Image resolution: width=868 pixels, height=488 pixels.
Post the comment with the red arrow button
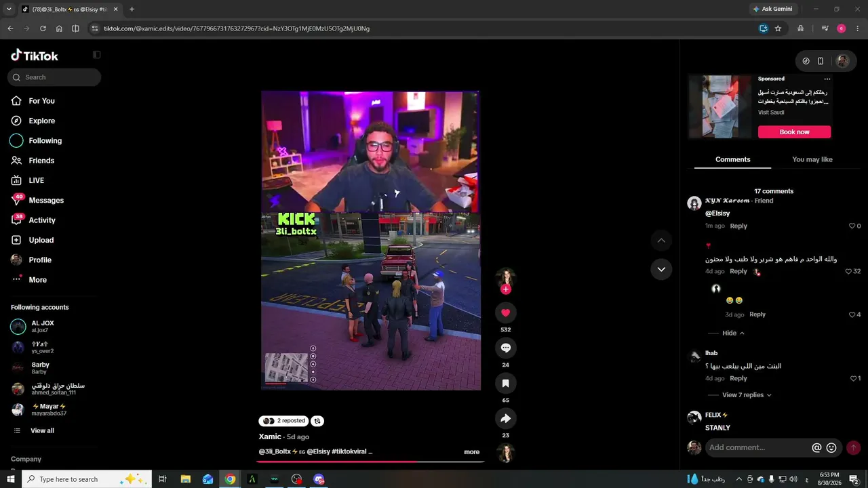(853, 447)
